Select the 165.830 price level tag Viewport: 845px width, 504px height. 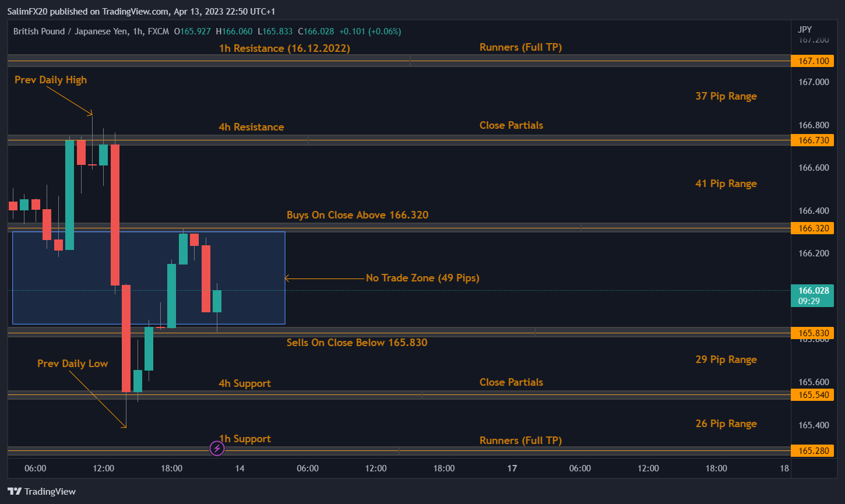[x=812, y=333]
